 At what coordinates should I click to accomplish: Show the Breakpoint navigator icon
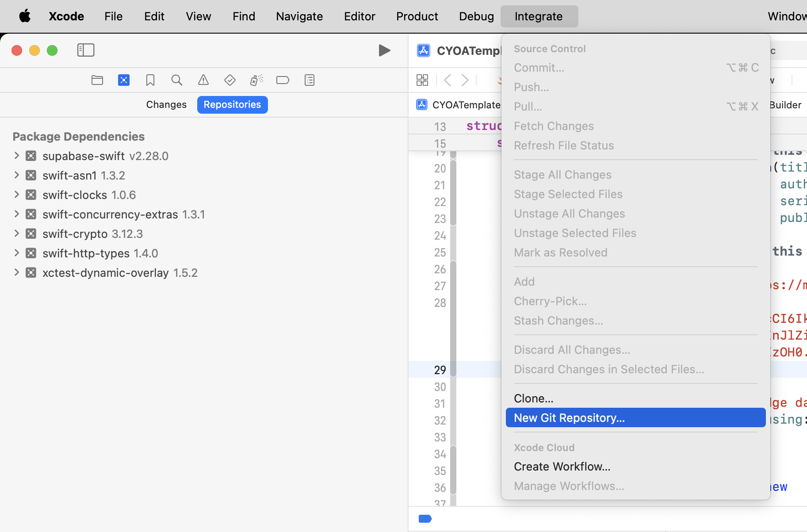[283, 80]
